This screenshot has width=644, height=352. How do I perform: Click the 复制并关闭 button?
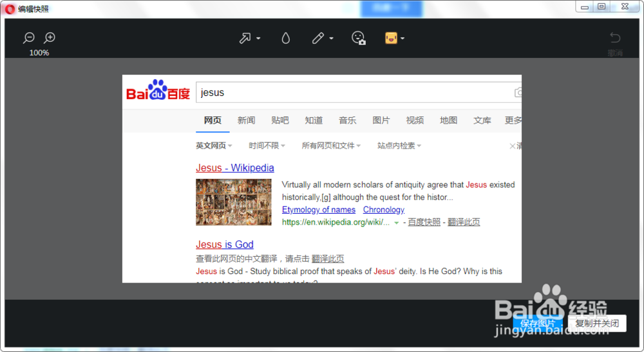(x=597, y=323)
